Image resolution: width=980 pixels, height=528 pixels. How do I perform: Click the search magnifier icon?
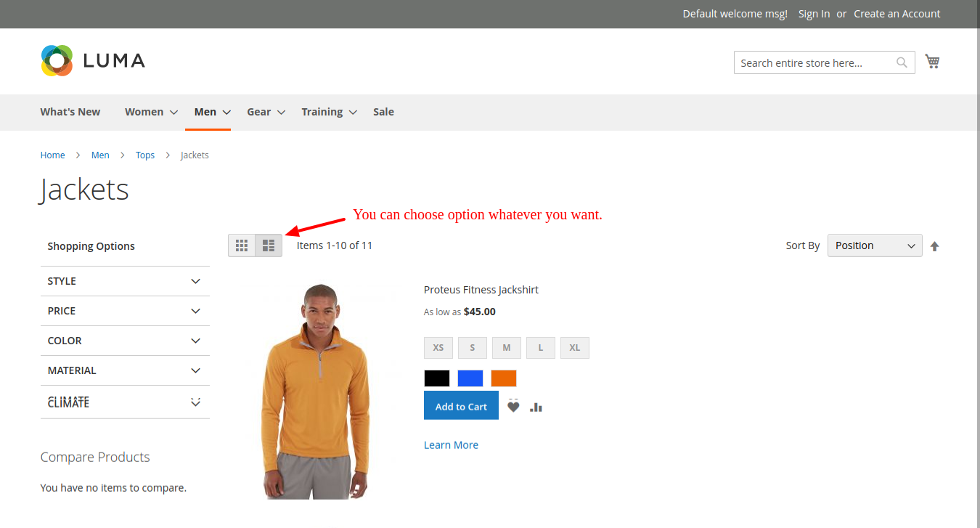[902, 62]
